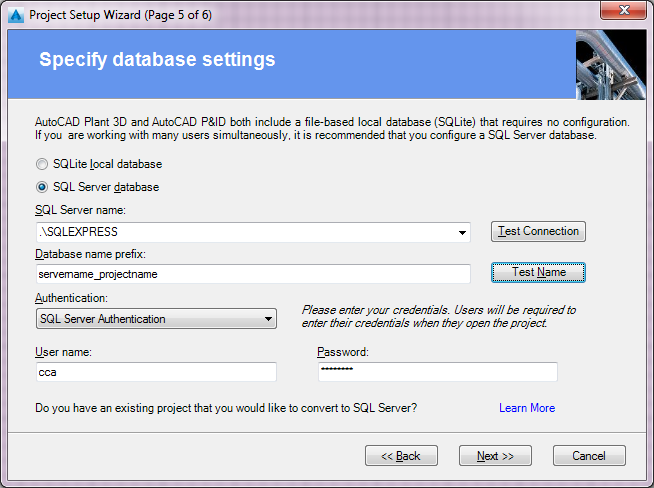Click the Database name prefix field

(252, 273)
